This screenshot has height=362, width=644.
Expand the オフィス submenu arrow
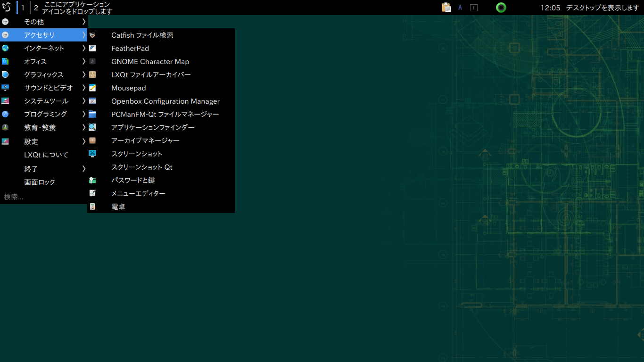[x=84, y=61]
